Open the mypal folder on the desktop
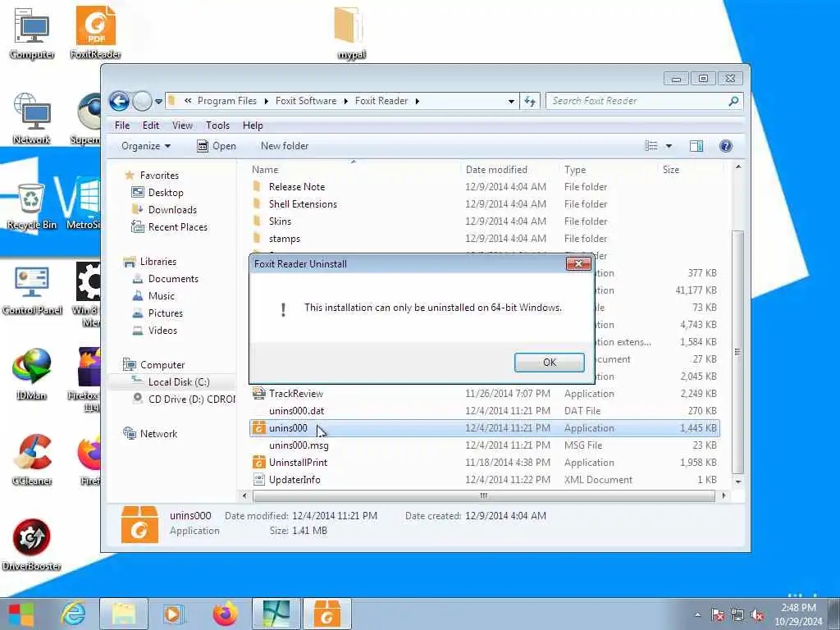The height and width of the screenshot is (630, 840). coord(351,33)
